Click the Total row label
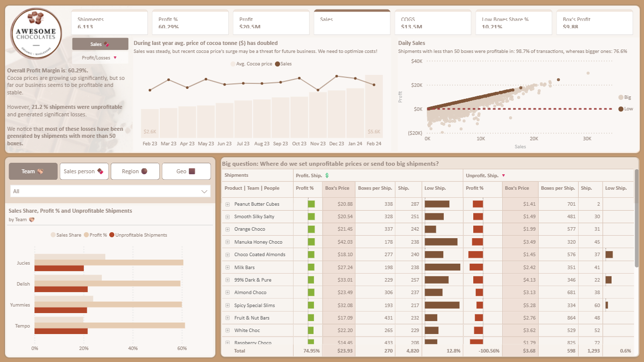 [240, 351]
